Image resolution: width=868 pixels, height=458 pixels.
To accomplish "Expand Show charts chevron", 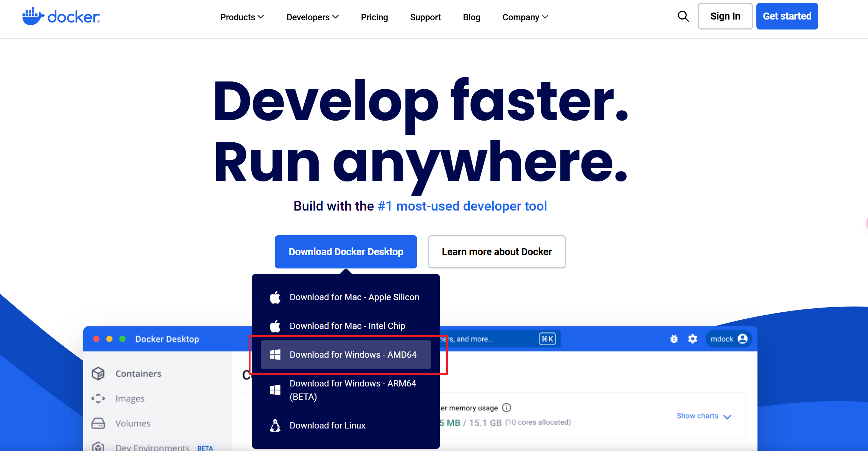I will [727, 417].
